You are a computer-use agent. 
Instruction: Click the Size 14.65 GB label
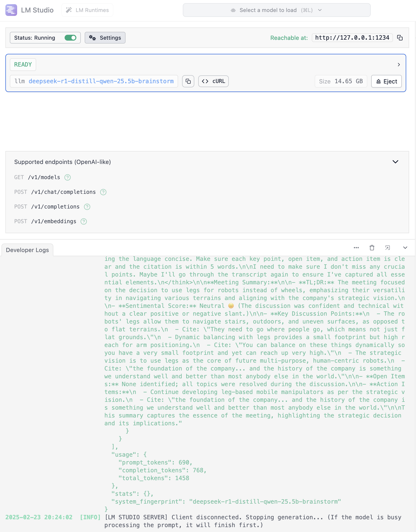341,81
